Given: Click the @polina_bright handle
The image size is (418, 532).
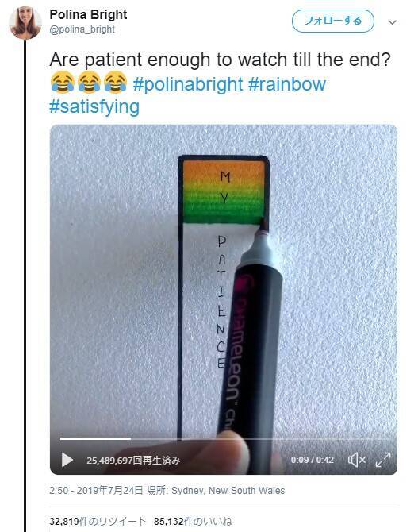Looking at the screenshot, I should 82,29.
